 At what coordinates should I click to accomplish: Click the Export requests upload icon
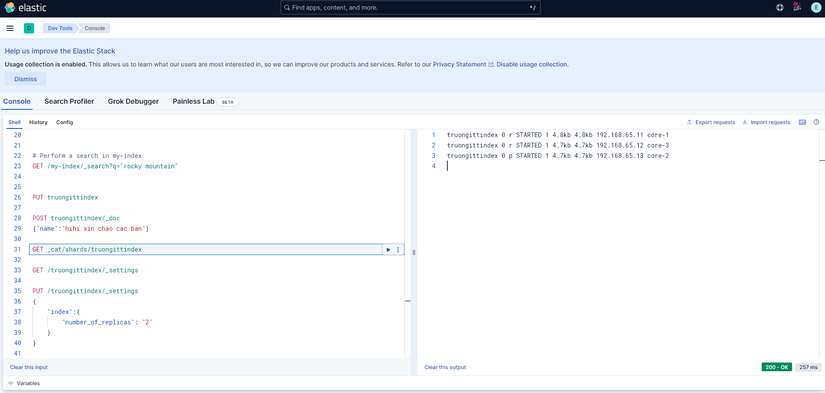tap(689, 122)
